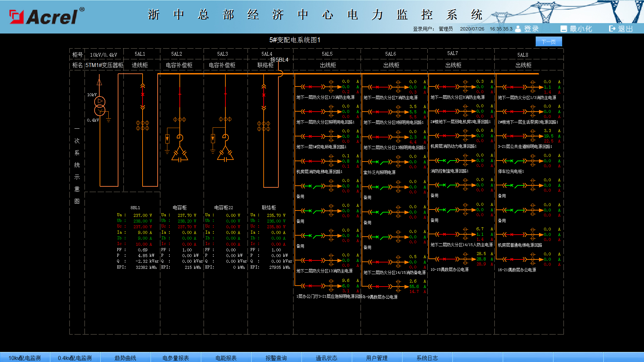Open the 通讯状态 tab

[327, 358]
